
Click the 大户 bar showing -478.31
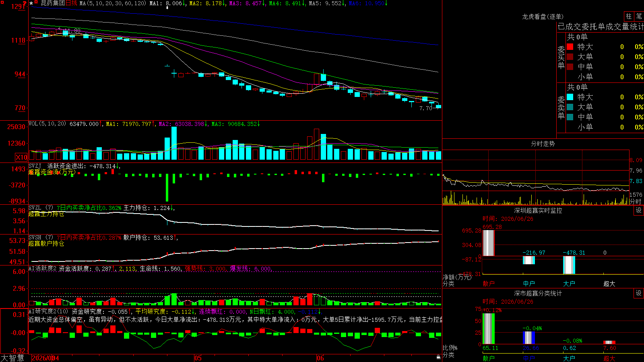[569, 265]
